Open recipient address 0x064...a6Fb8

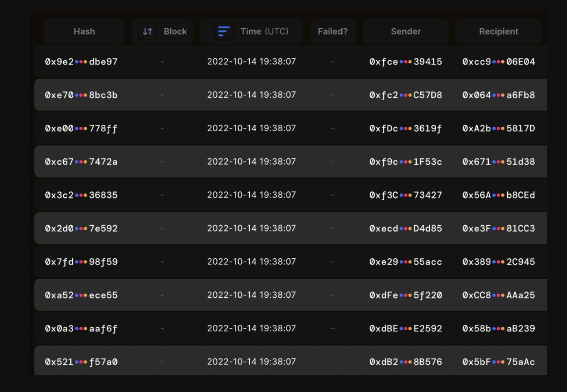coord(498,95)
